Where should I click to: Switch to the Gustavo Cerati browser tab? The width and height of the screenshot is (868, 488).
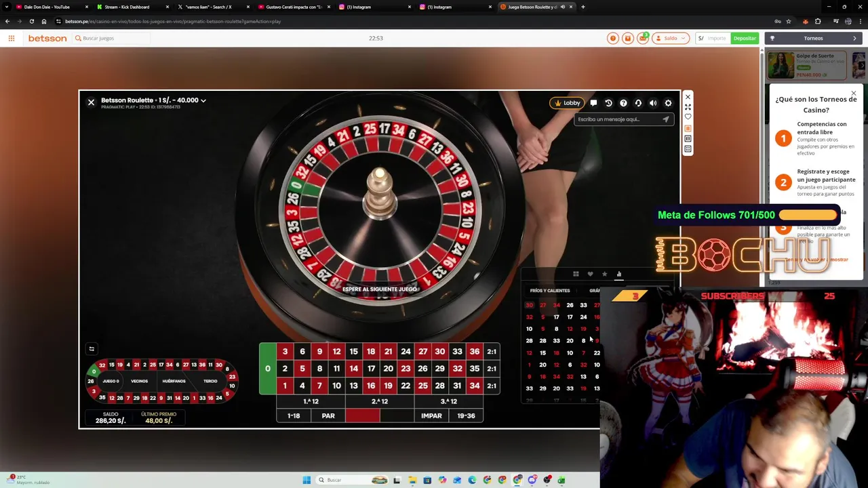pos(293,7)
